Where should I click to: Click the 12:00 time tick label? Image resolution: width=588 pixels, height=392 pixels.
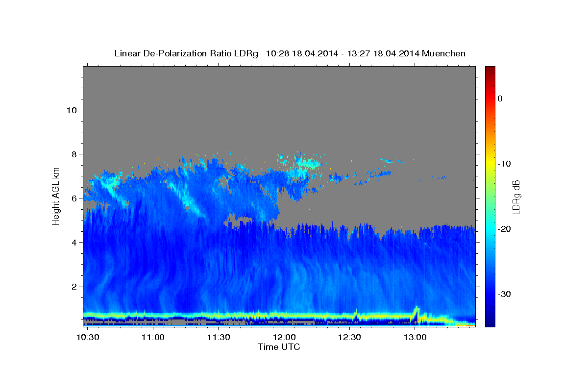pos(284,338)
